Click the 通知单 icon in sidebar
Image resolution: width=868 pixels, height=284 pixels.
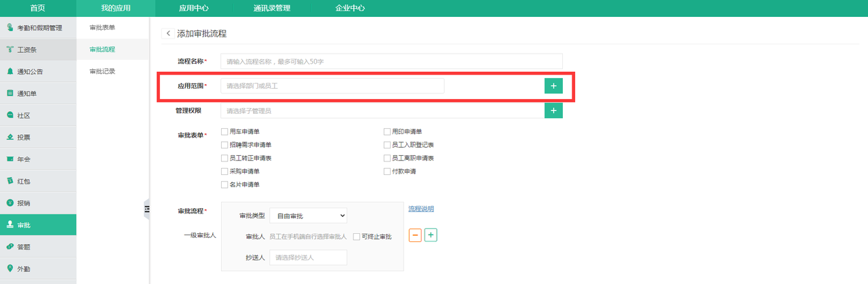(10, 93)
